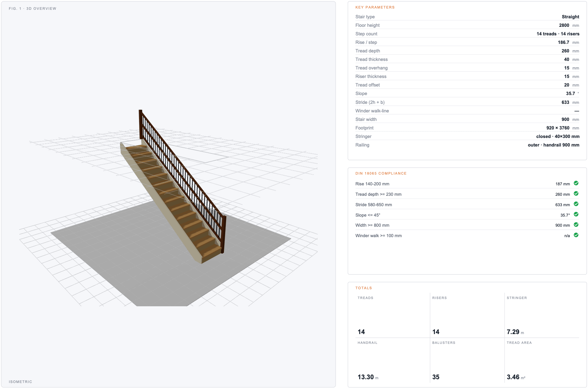This screenshot has width=588, height=389.
Task: Click the Rise / step value 186.7
Action: point(563,42)
